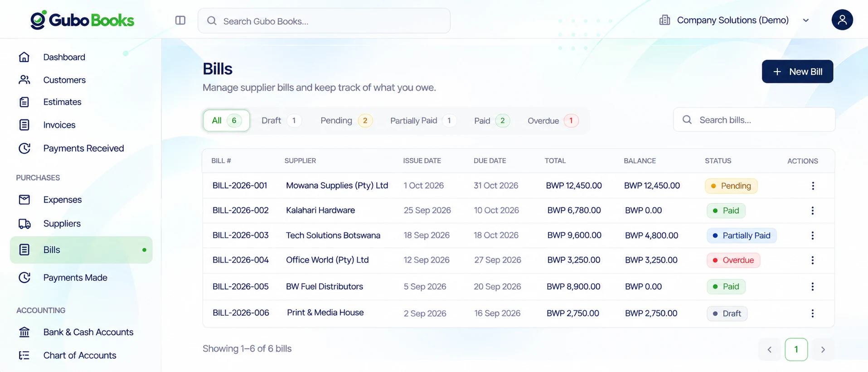
Task: Open Expenses in the sidebar
Action: [63, 200]
